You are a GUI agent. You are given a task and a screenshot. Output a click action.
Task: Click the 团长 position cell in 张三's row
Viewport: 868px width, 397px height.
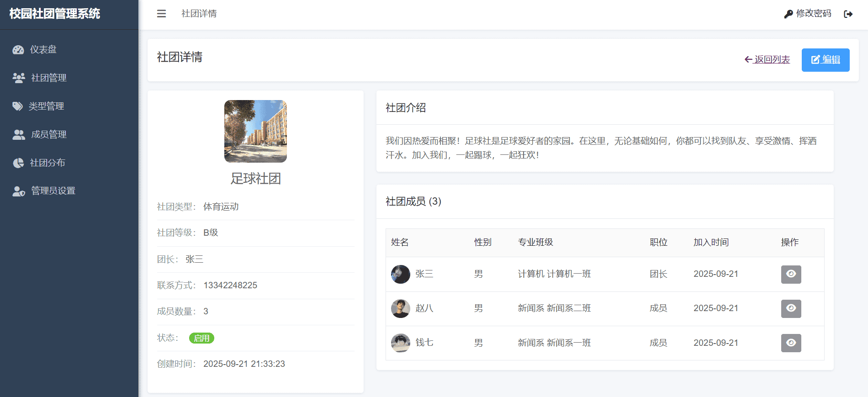659,274
